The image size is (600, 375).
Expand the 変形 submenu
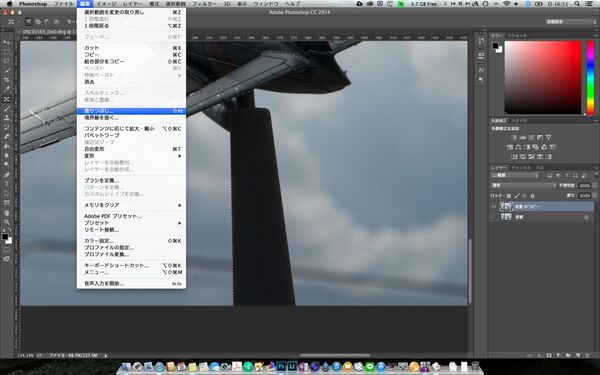click(132, 156)
